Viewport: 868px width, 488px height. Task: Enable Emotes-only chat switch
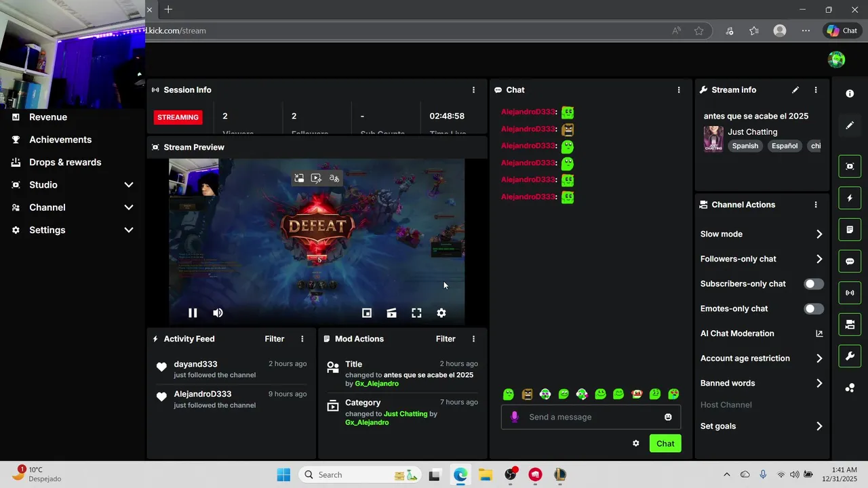point(814,308)
